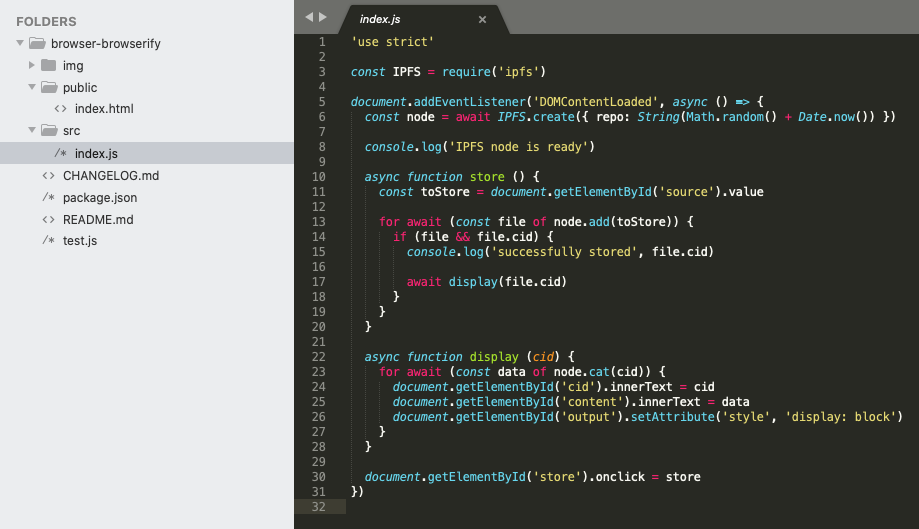919x529 pixels.
Task: Go to previous tab with left arrow
Action: click(309, 17)
